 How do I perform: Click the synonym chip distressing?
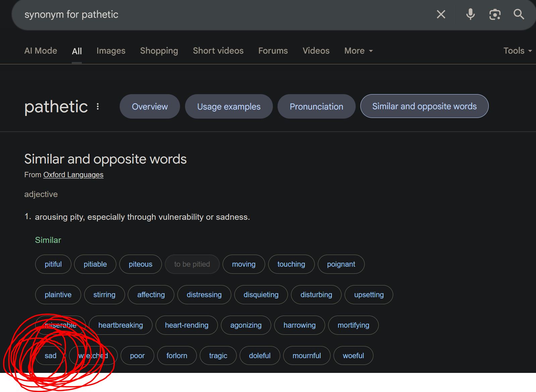coord(204,295)
